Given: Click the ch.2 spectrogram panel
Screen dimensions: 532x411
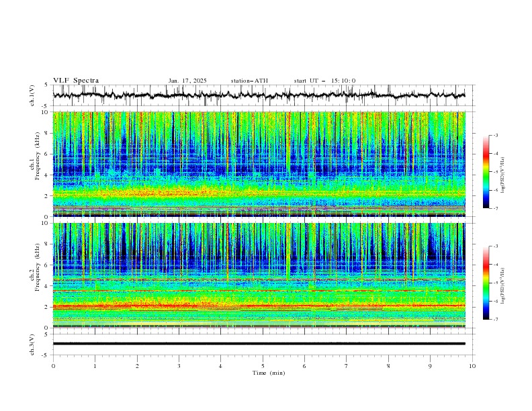Looking at the screenshot, I should (x=259, y=275).
